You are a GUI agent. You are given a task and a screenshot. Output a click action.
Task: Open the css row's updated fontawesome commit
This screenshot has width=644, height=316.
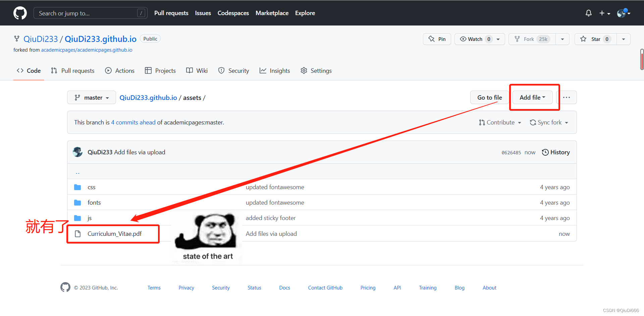(275, 187)
